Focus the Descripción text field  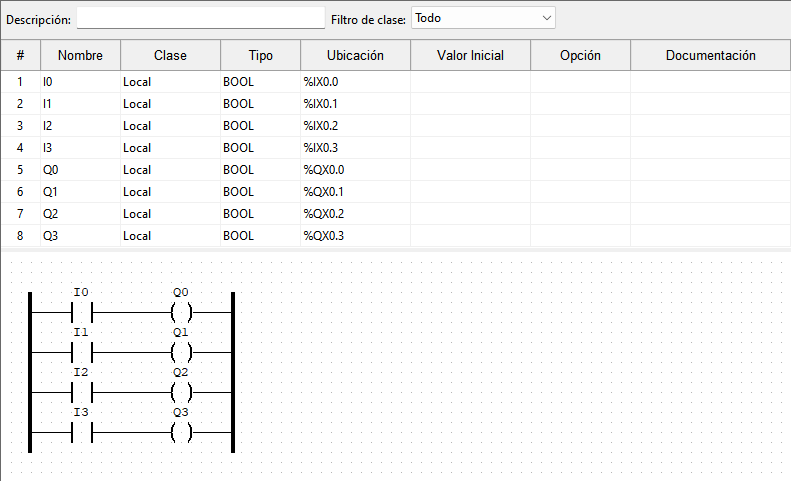(x=201, y=18)
